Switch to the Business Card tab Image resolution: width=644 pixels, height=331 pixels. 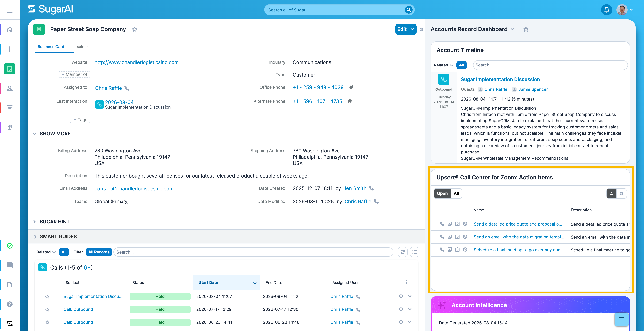point(51,47)
